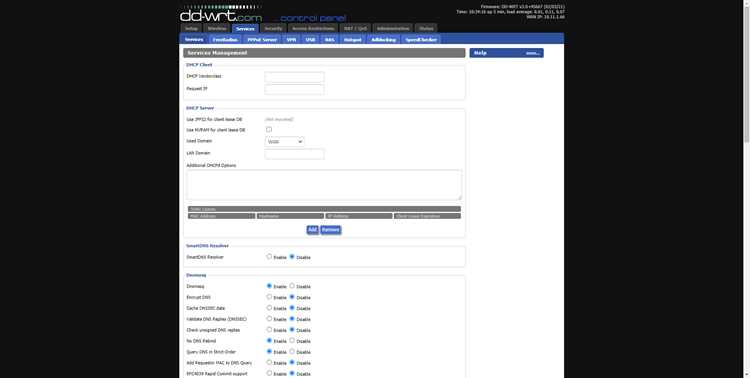Open the Access Restrictions tab

313,29
